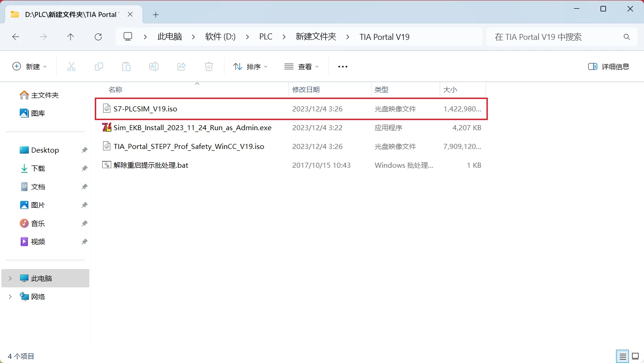
Task: Open a new tab with plus button
Action: coord(156,15)
